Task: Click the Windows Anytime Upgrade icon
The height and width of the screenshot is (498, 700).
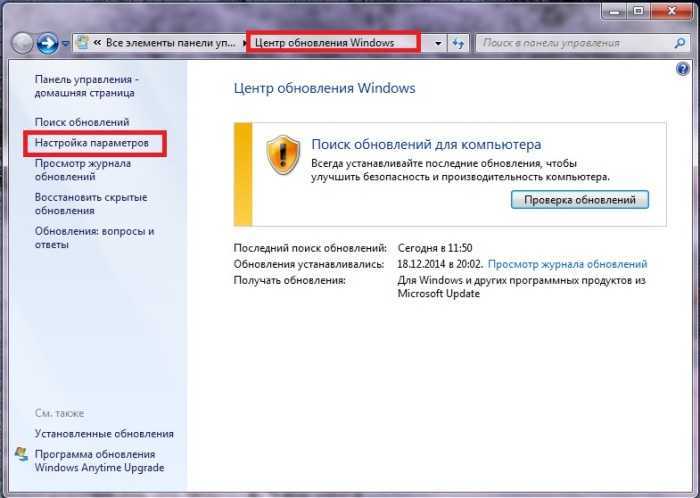Action: [21, 454]
